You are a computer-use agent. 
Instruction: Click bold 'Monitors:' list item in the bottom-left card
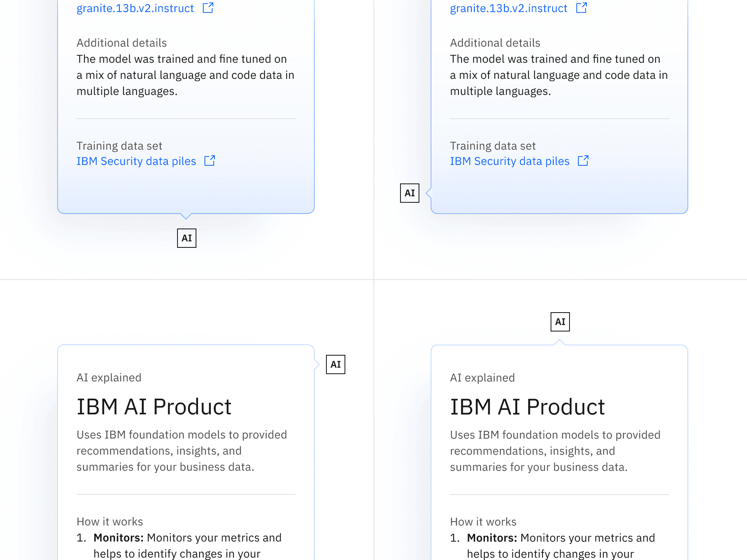(x=118, y=537)
